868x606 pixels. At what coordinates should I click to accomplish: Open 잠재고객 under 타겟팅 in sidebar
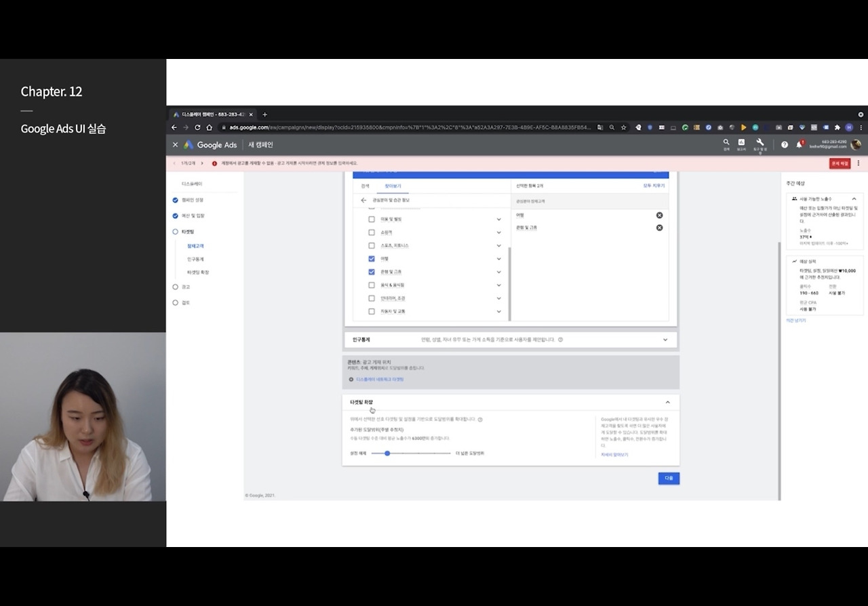[x=195, y=246]
